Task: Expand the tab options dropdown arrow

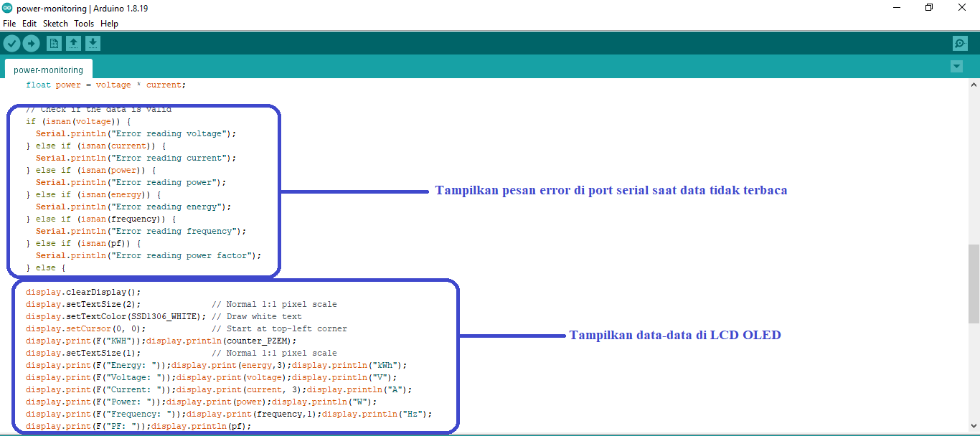Action: coord(956,67)
